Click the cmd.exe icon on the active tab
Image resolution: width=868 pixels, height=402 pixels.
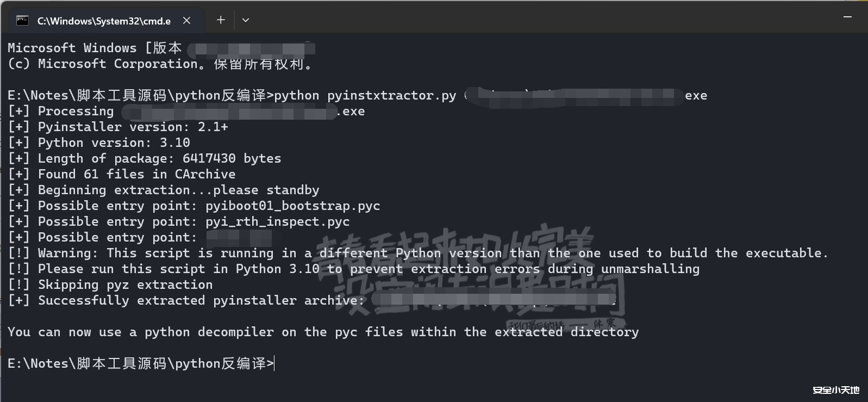click(21, 20)
